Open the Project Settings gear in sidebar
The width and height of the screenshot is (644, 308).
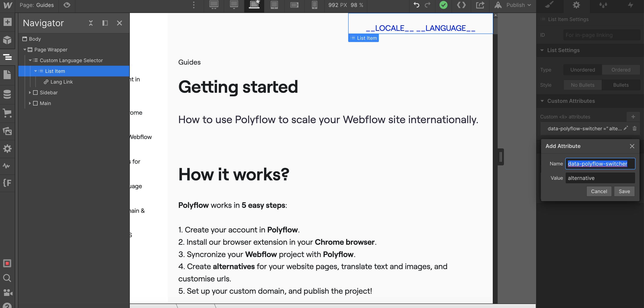tap(8, 149)
